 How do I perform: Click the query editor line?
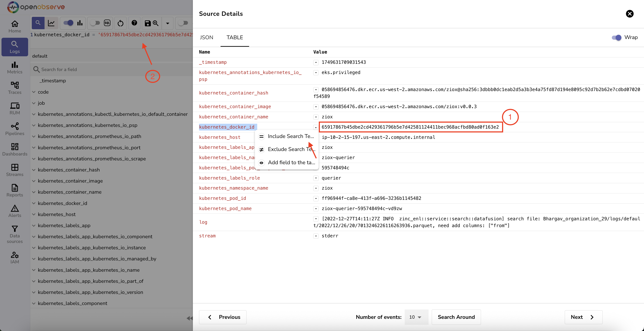(113, 35)
